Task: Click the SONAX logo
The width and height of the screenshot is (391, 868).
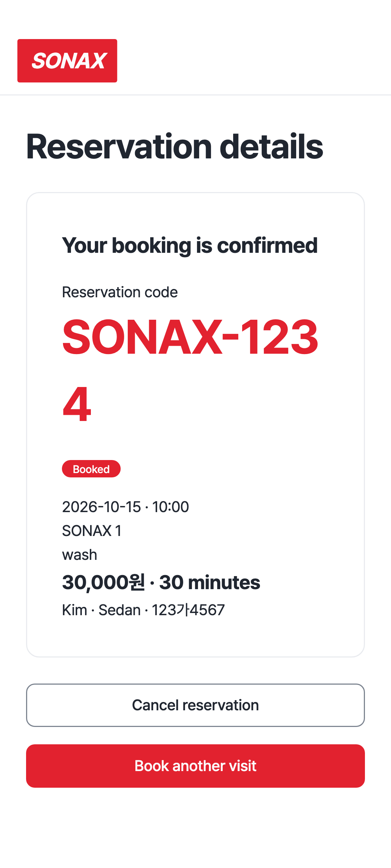Action: point(67,61)
